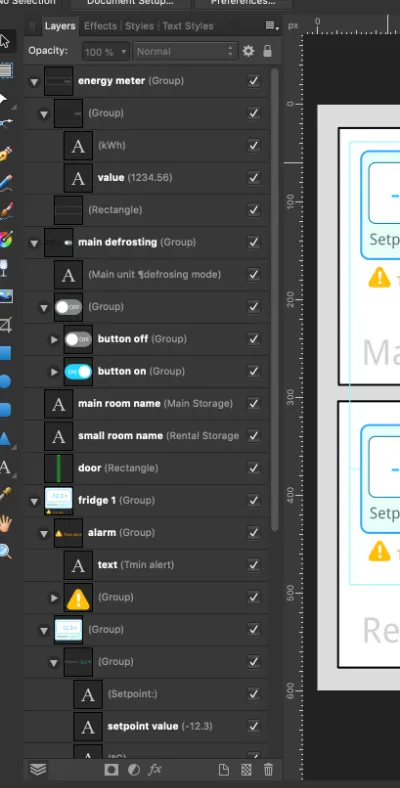Viewport: 400px width, 788px height.
Task: Select the Rectangle shape tool
Action: click(5, 353)
